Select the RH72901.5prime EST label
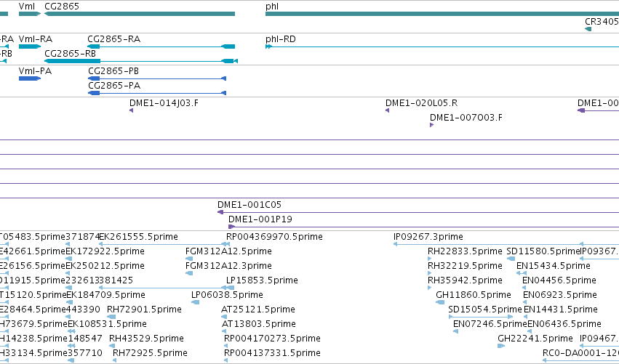Viewport: 619px width, 364px height. coord(144,310)
